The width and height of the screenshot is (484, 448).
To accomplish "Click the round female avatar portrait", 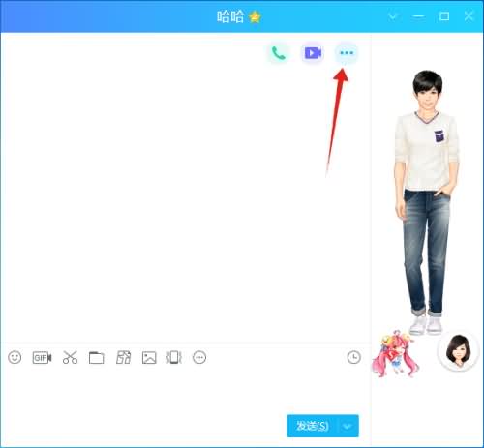I will (x=458, y=350).
